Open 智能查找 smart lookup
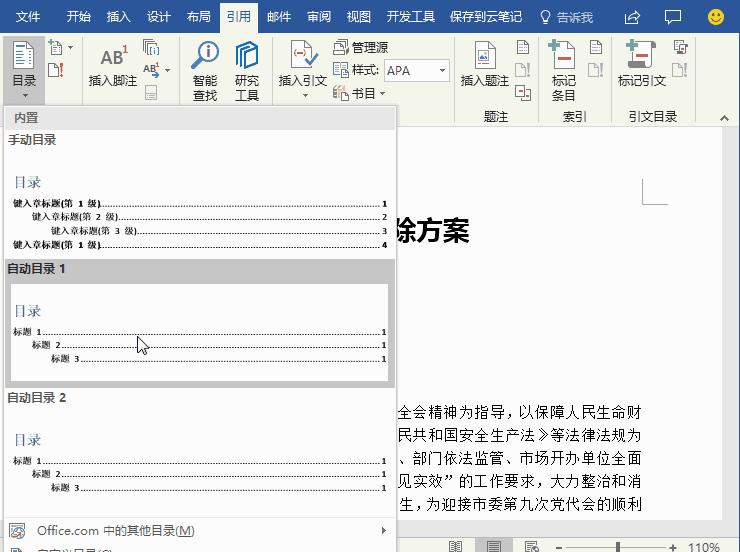The width and height of the screenshot is (740, 552). (x=205, y=71)
